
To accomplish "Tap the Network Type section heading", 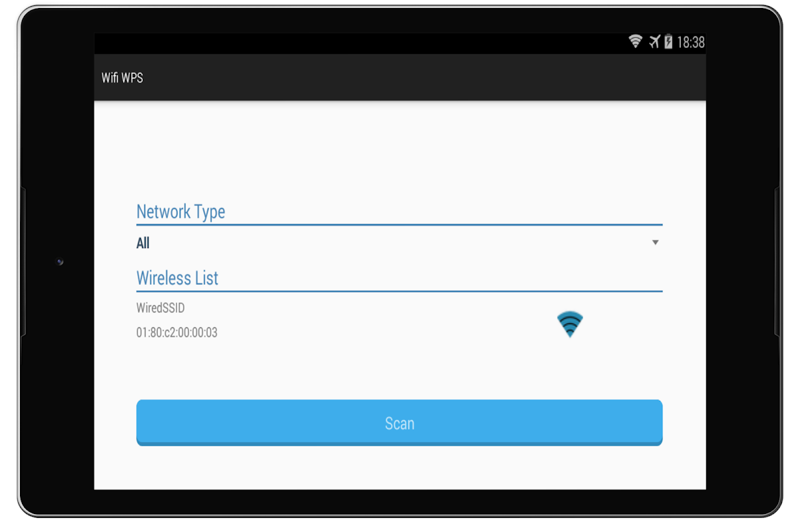I will pyautogui.click(x=181, y=211).
